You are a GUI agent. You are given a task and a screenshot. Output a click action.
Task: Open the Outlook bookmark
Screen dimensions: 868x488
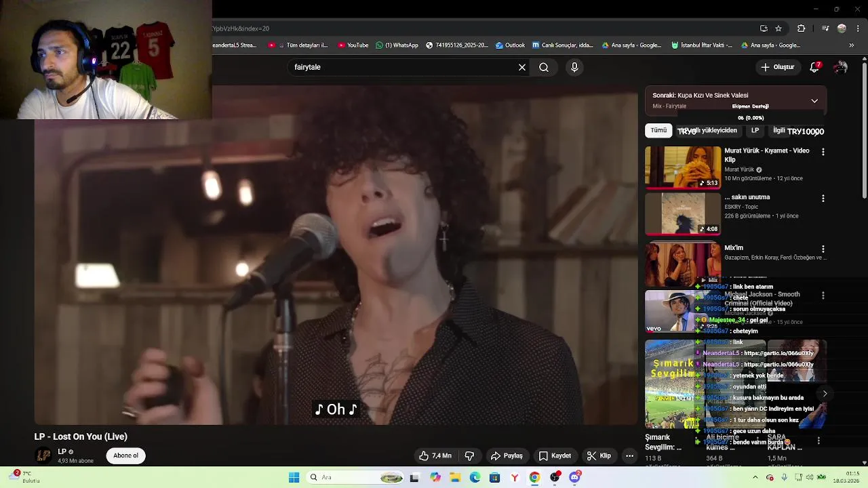click(x=510, y=45)
